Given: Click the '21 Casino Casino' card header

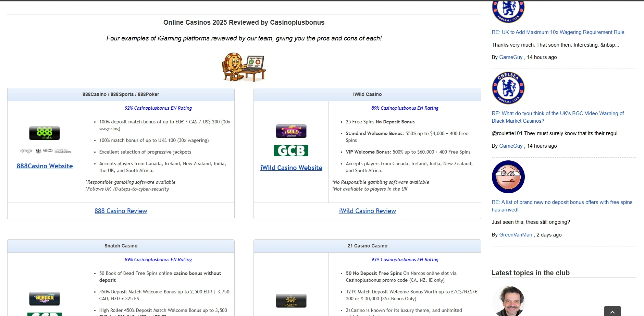Looking at the screenshot, I should click(368, 246).
